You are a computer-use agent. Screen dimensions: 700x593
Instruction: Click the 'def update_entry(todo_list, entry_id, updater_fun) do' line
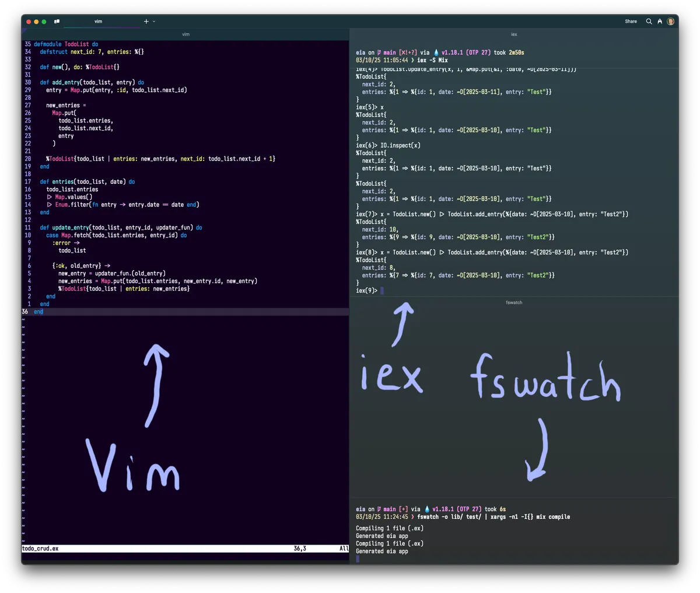(121, 228)
